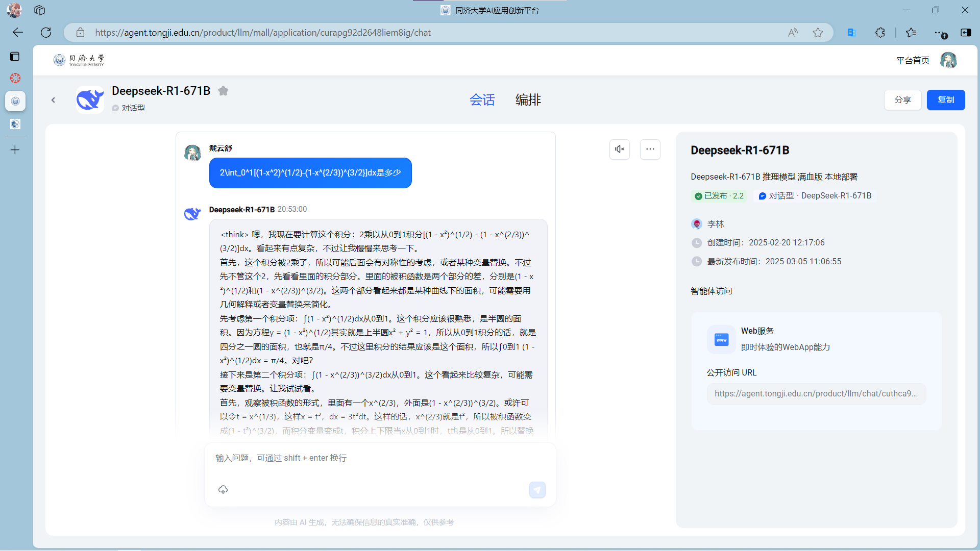Switch to the 编排 tab

(x=528, y=99)
